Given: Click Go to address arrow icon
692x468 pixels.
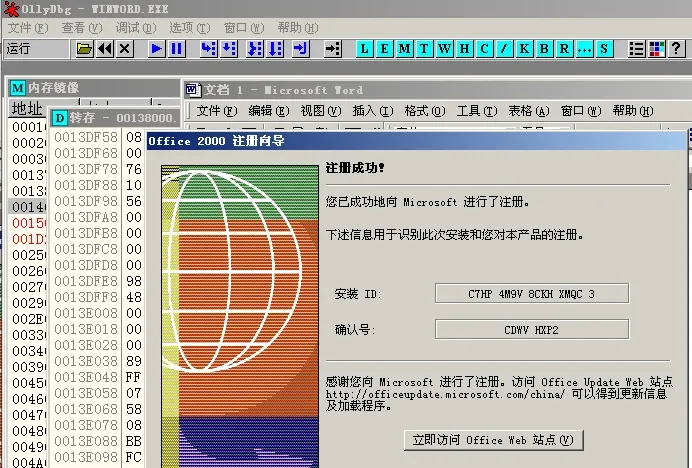Looking at the screenshot, I should pyautogui.click(x=332, y=49).
